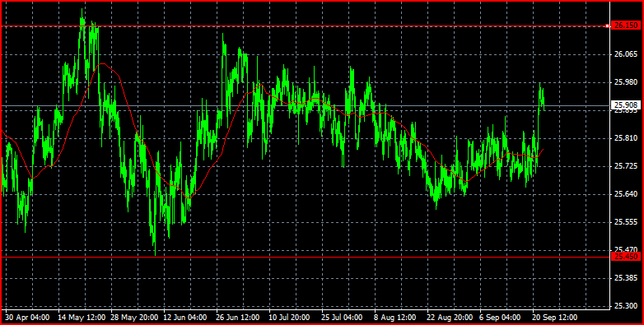Click the red 26.150 price label
This screenshot has height=325, width=644.
624,26
